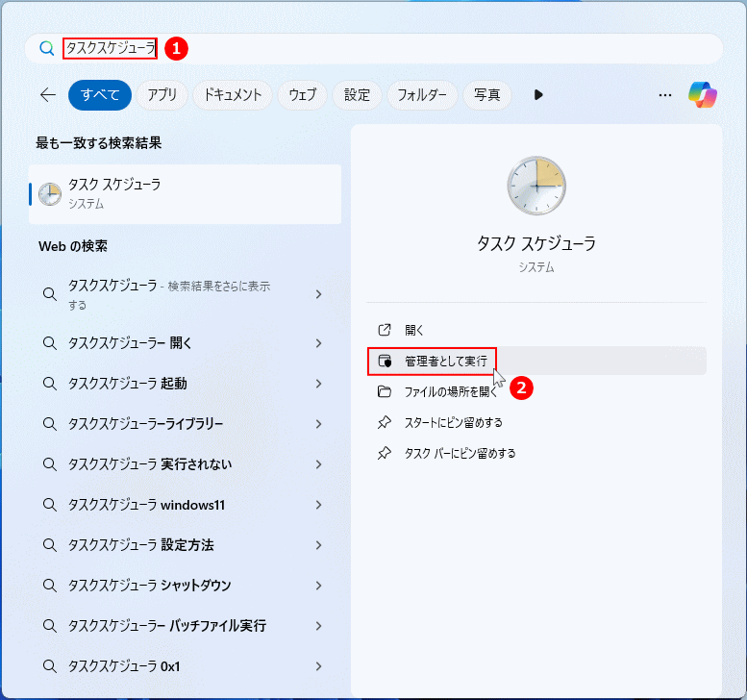This screenshot has height=700, width=747.
Task: Open the Copilot icon at top right
Action: 703,94
